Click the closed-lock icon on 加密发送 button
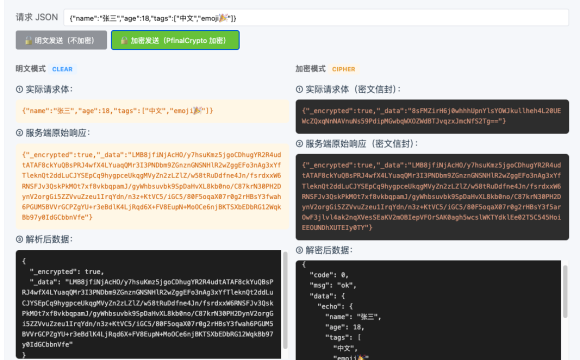Viewport: 580px width, 360px height. click(124, 41)
